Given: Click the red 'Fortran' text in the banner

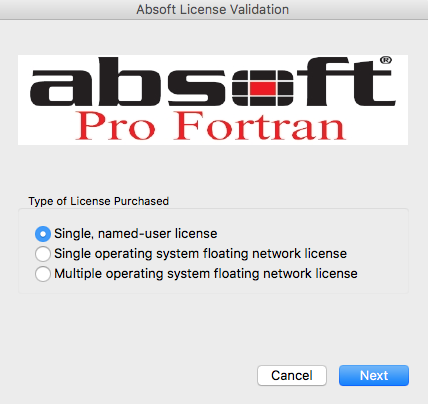Looking at the screenshot, I should tap(259, 126).
